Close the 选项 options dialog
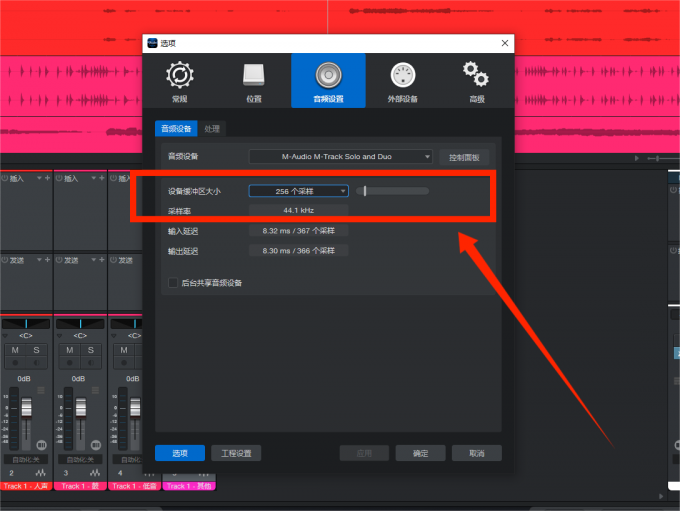 pyautogui.click(x=505, y=43)
